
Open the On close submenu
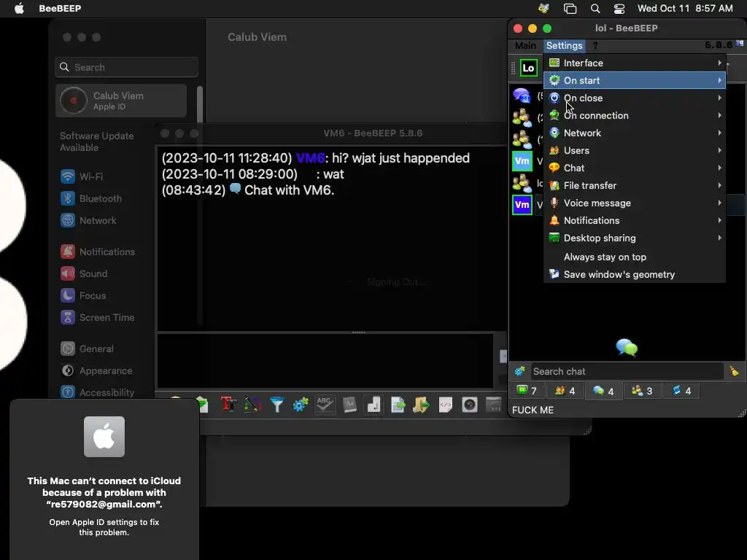click(x=635, y=98)
